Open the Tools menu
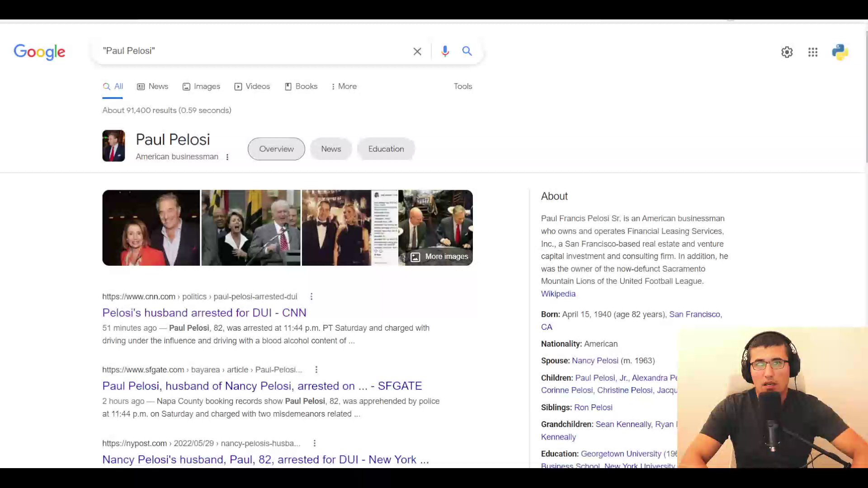 point(463,86)
